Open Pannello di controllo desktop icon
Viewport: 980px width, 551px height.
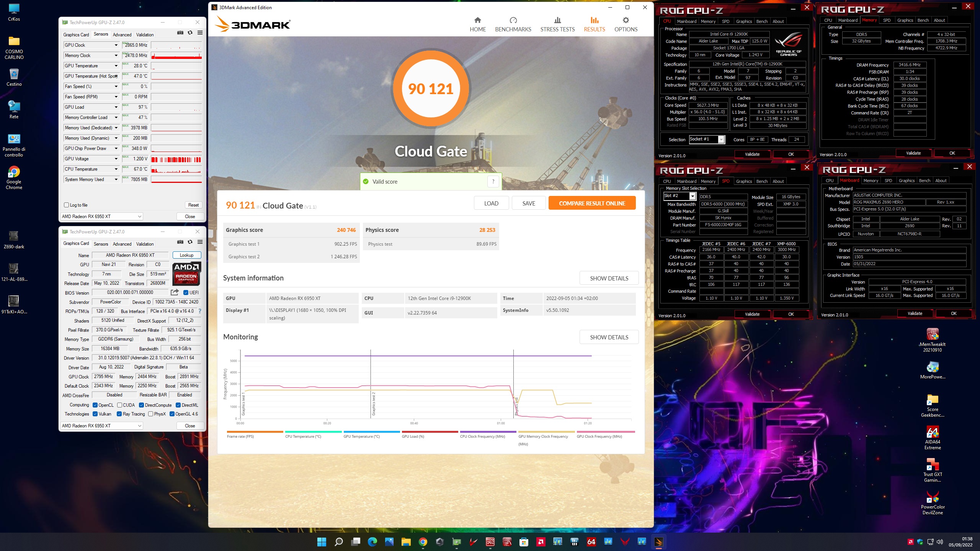pyautogui.click(x=14, y=145)
